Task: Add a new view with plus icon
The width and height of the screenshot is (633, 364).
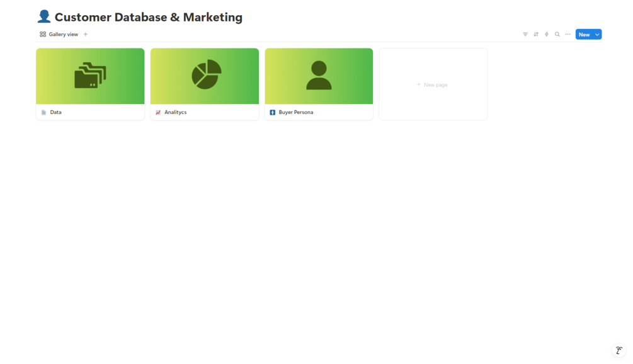Action: point(86,34)
